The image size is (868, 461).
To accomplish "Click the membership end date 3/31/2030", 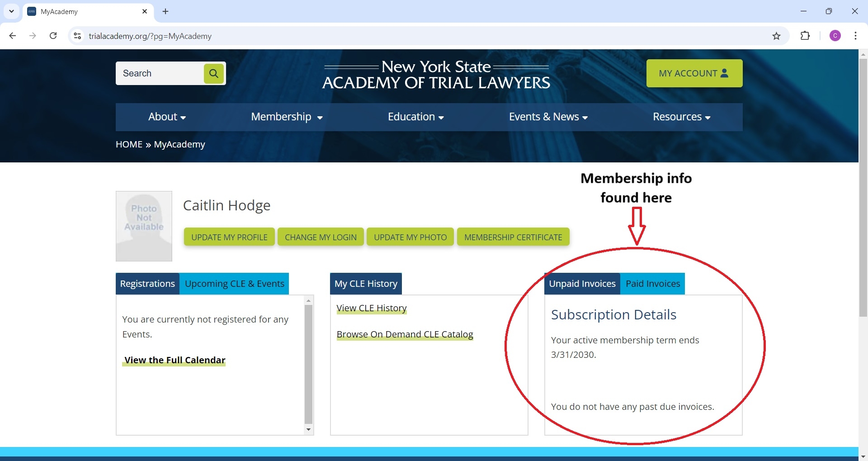I will click(x=572, y=355).
